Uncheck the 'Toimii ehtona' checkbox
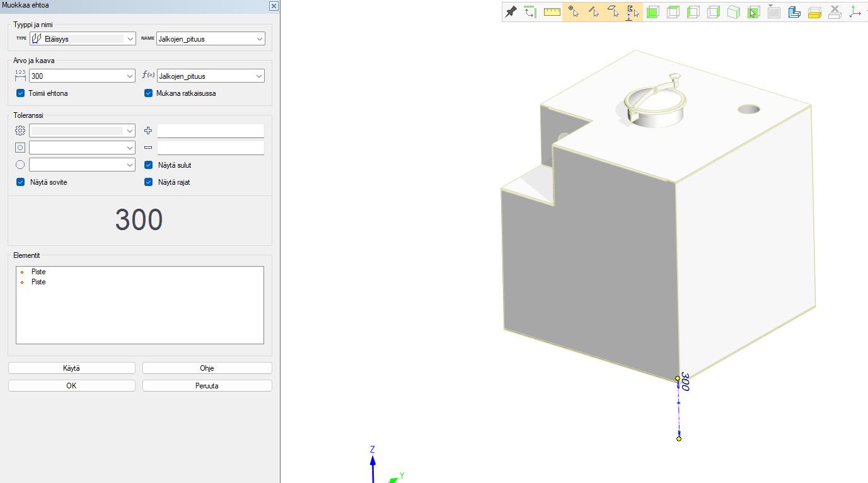Viewport: 868px width, 483px height. (x=21, y=93)
